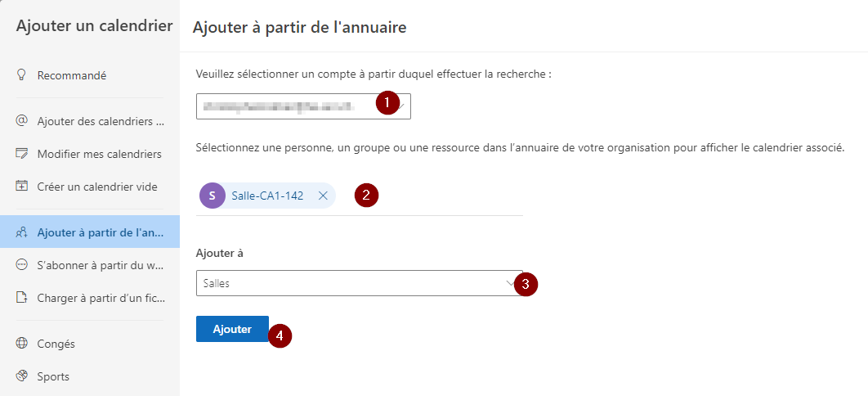The image size is (868, 396).
Task: Click the file icon for Charger à partir d'un fichier
Action: 21,298
